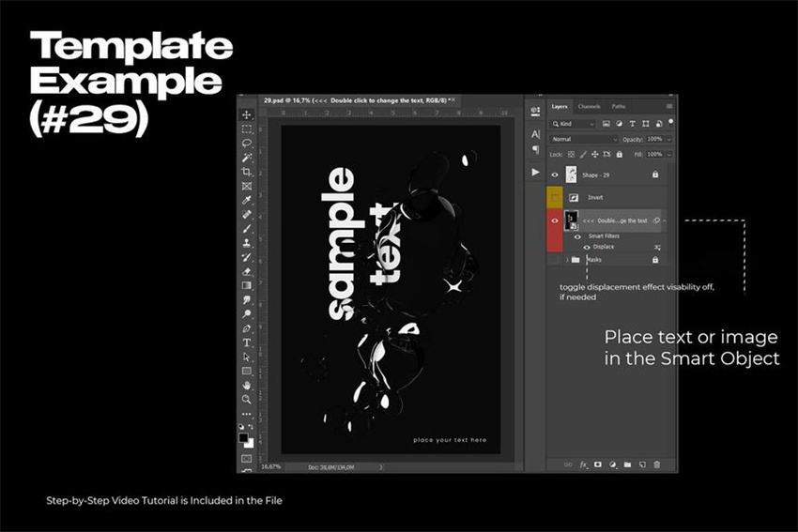
Task: Select the Horizontal Type tool
Action: click(x=247, y=342)
